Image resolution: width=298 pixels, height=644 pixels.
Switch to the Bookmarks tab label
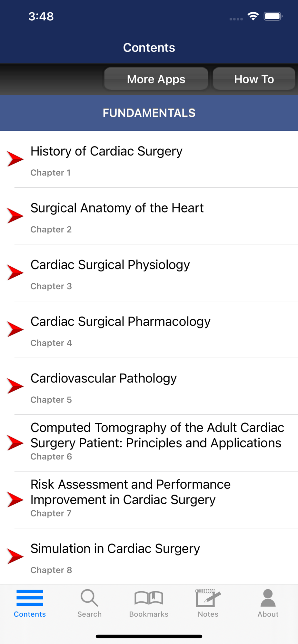coord(149,614)
